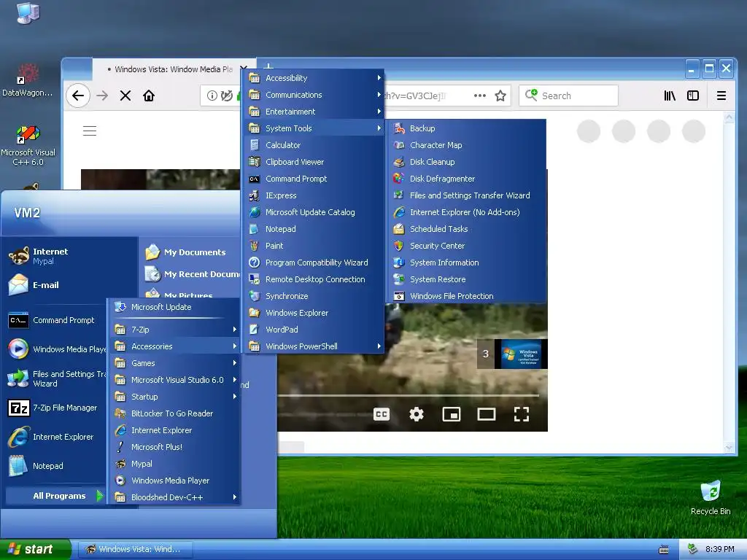
Task: Expand the Windows PowerShell submenu
Action: click(314, 346)
